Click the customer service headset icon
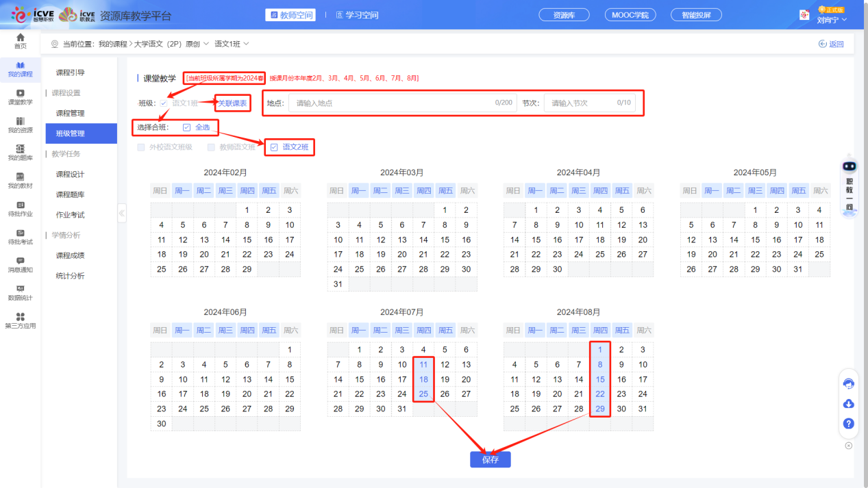The image size is (868, 488). click(849, 384)
